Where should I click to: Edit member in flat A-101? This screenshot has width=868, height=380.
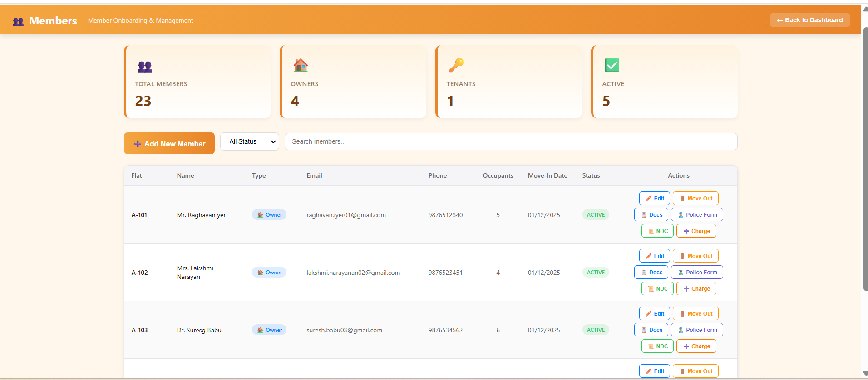(x=654, y=199)
